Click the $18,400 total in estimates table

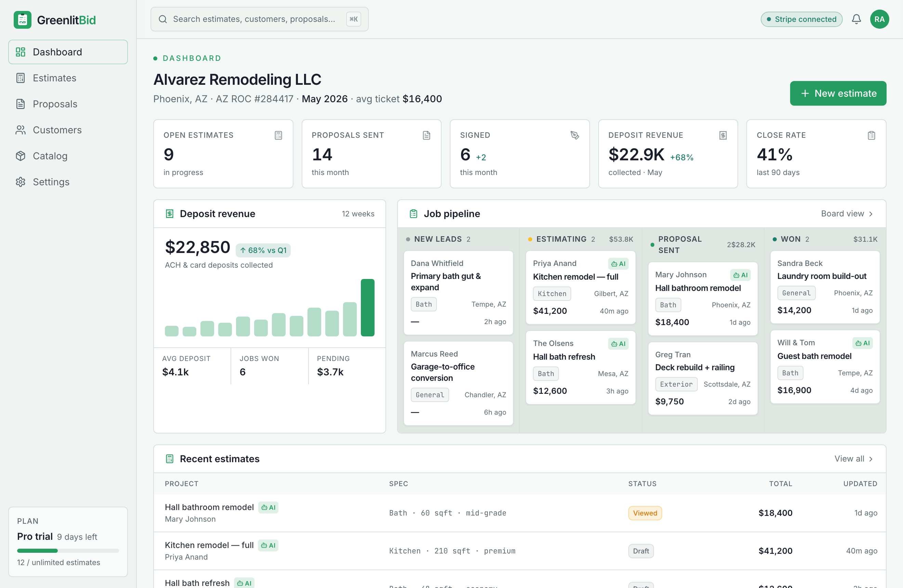775,513
